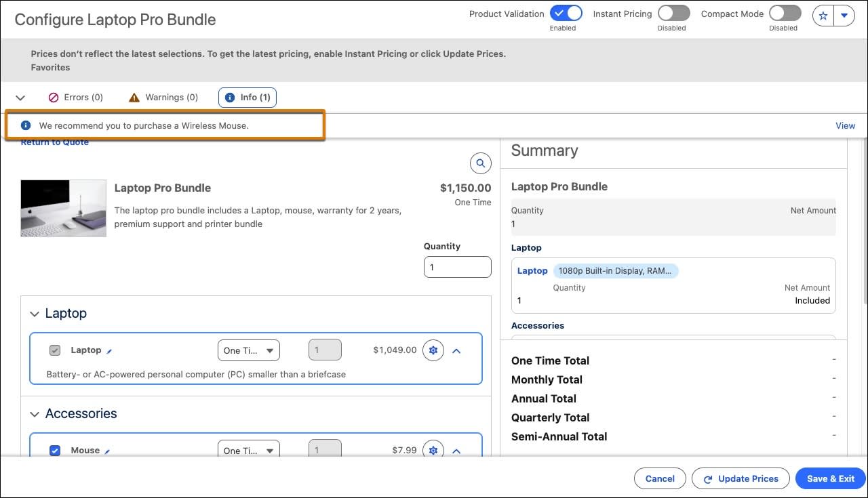Click the $1,150.00 bundle price
Screen dimensions: 868x498
click(x=466, y=188)
